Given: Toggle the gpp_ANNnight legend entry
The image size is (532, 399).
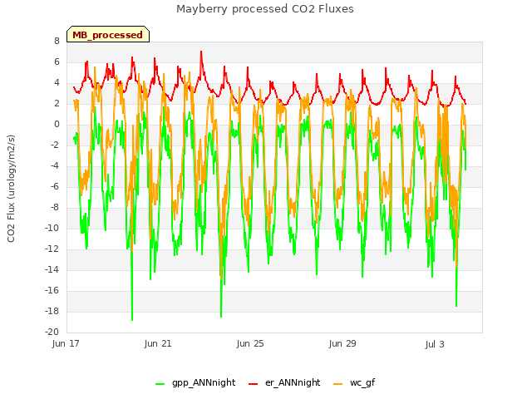Looking at the screenshot, I should 195,383.
